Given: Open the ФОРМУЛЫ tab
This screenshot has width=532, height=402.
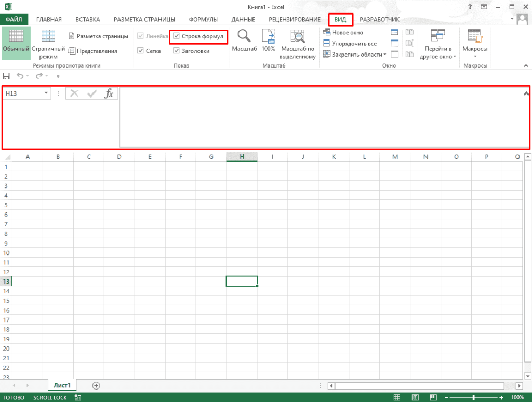Looking at the screenshot, I should click(203, 19).
